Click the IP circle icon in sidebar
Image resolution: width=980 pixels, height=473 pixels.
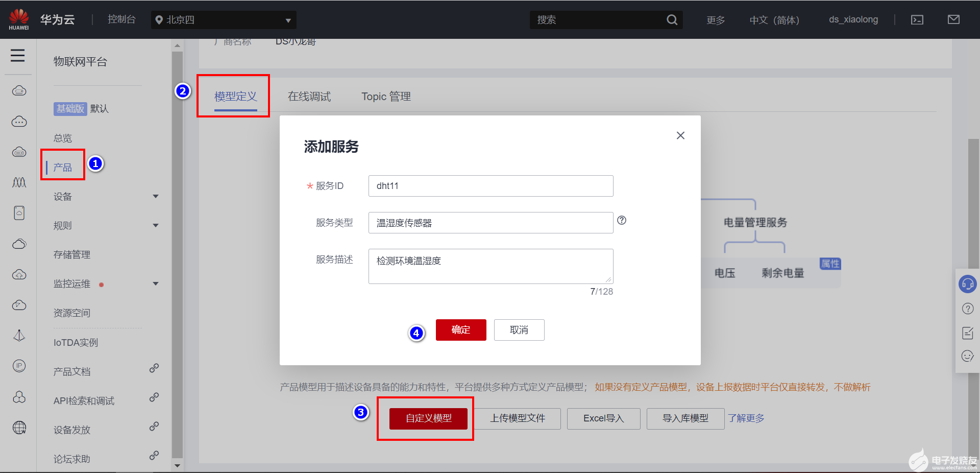point(19,366)
